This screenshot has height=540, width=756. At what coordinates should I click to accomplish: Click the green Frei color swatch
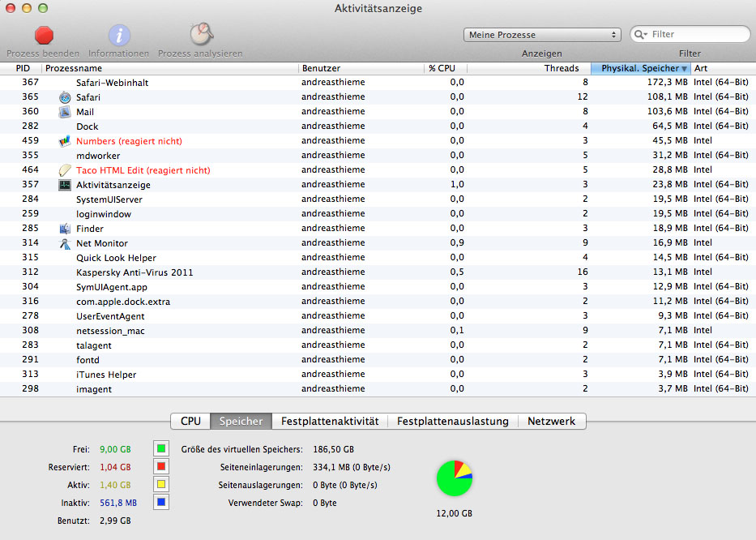(x=161, y=449)
